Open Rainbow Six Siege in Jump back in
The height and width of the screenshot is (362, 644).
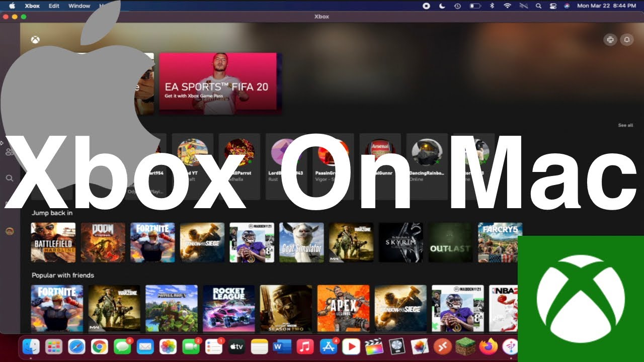(202, 242)
